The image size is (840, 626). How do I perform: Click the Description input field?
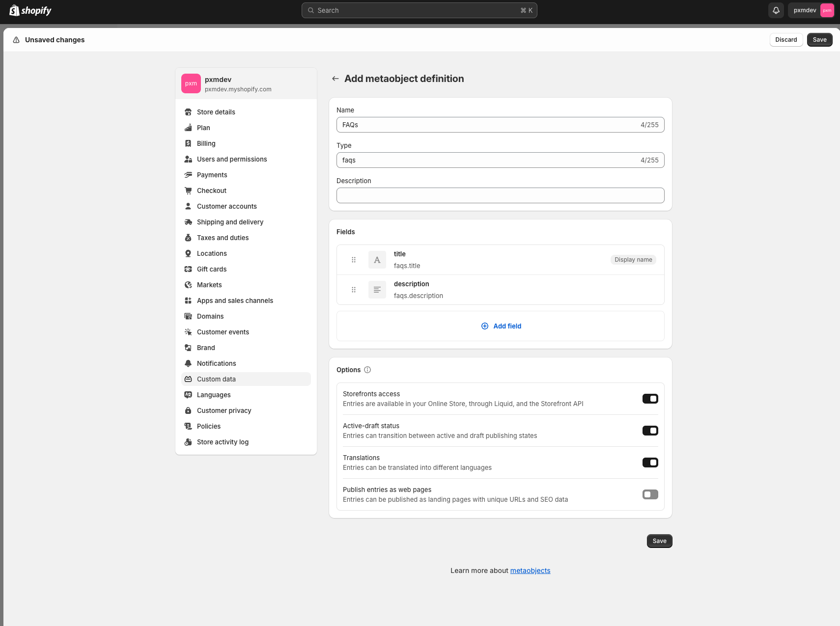click(x=501, y=195)
